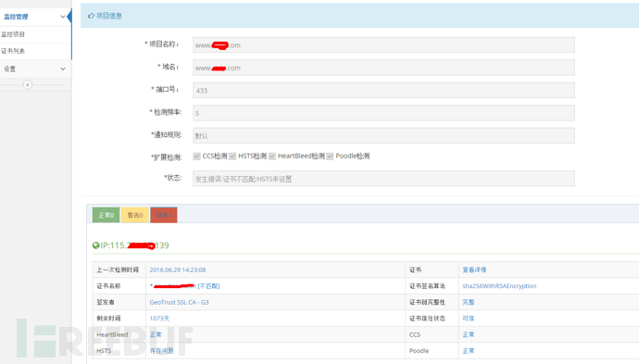Viewport: 639px width, 364px height.
Task: Click the 签发者 label cell
Action: (119, 303)
